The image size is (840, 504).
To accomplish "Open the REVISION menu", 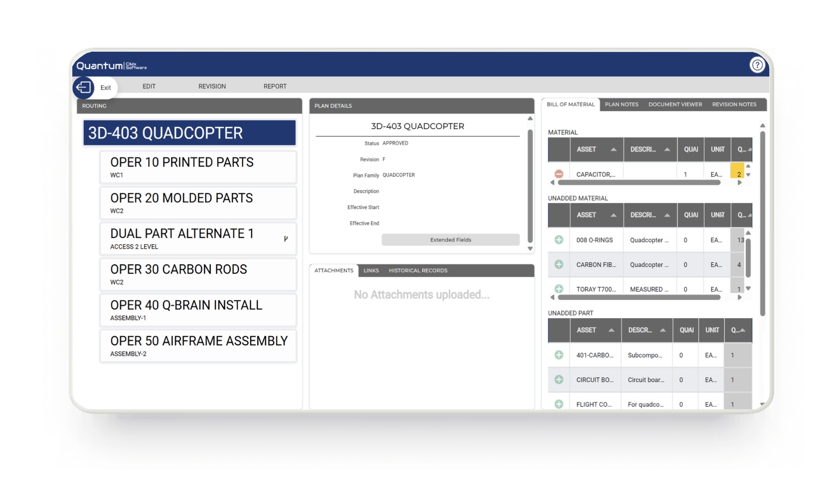I will tap(212, 86).
